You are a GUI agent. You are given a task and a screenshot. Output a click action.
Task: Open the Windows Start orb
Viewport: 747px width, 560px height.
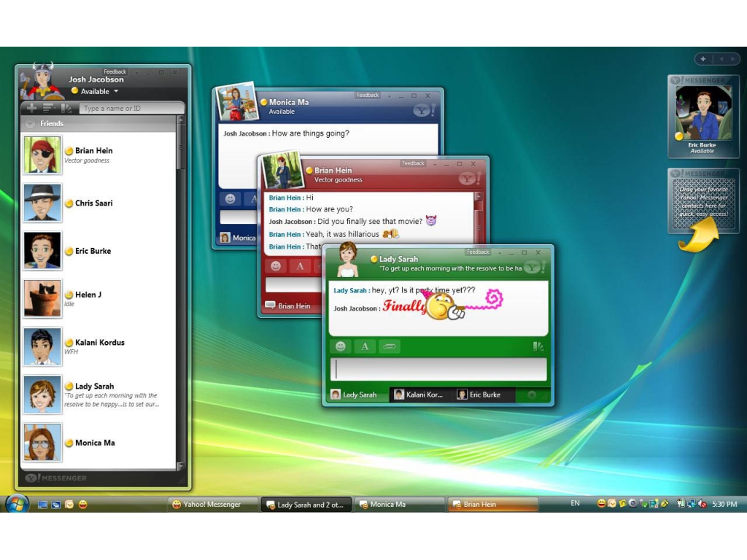click(18, 504)
